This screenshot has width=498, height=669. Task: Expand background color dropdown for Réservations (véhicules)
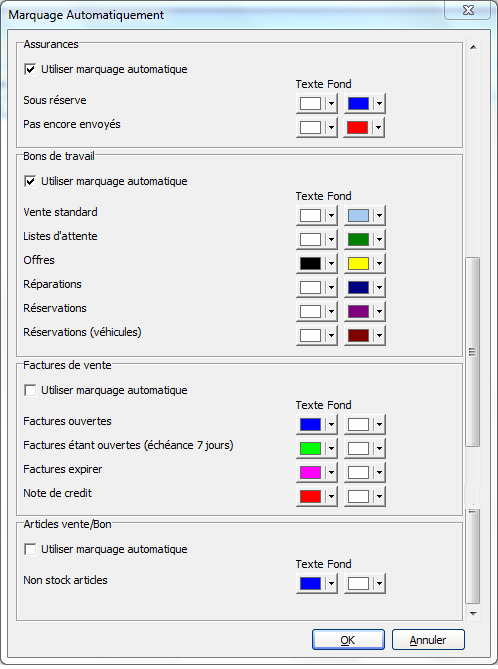379,335
